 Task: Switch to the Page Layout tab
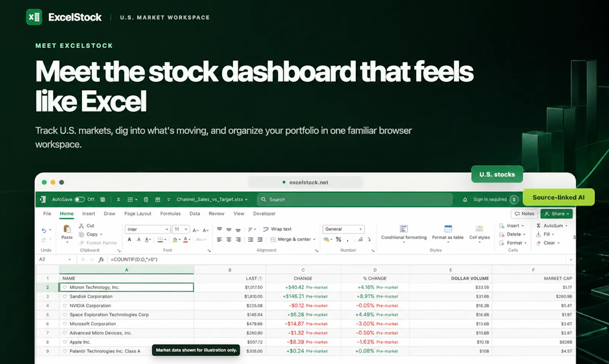(138, 213)
